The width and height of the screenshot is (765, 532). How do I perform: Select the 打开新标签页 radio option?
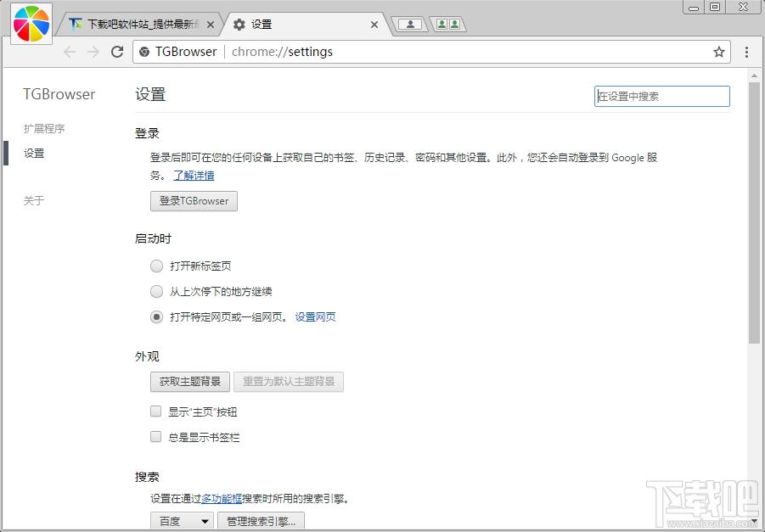point(156,266)
